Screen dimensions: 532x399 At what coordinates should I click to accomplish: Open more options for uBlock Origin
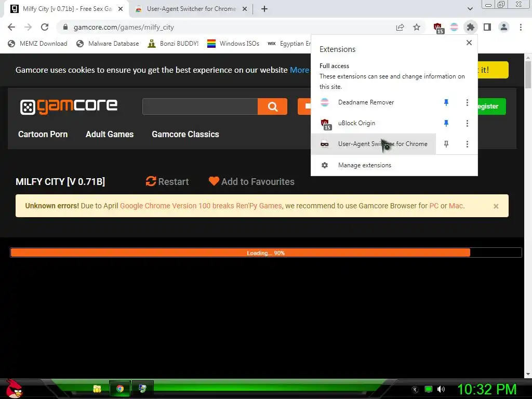(467, 123)
